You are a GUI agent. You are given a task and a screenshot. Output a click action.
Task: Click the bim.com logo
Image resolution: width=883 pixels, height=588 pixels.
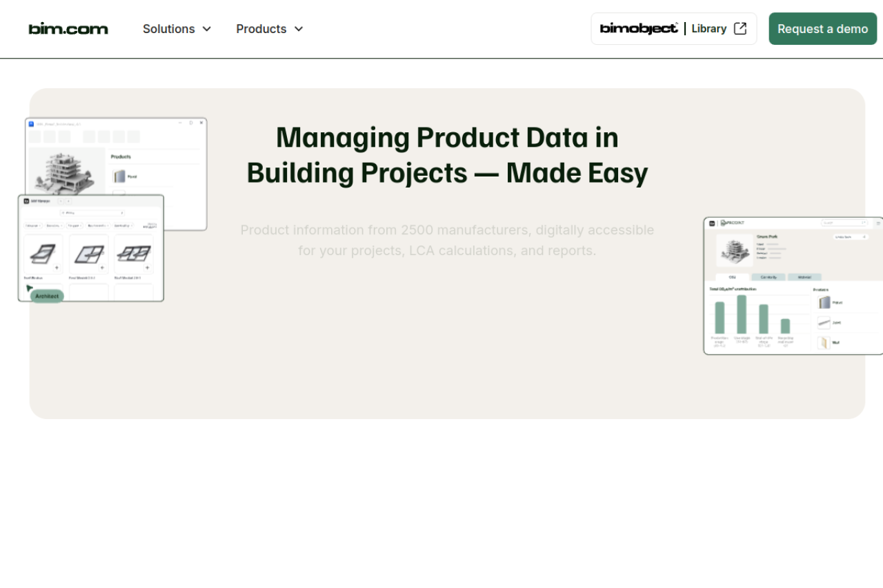tap(68, 29)
